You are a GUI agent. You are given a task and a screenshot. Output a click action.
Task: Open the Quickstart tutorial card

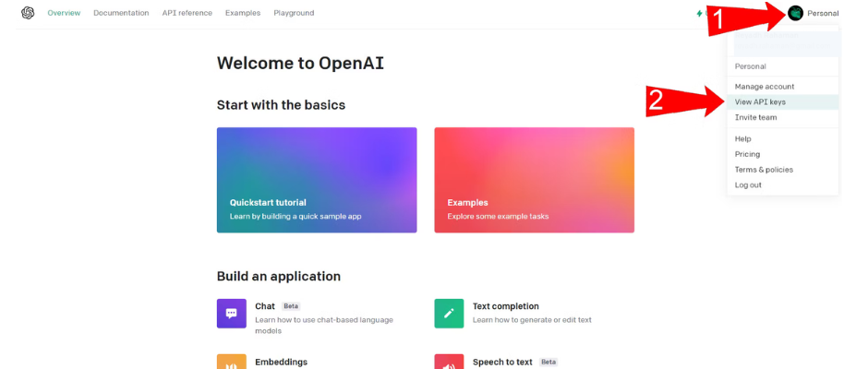click(317, 180)
